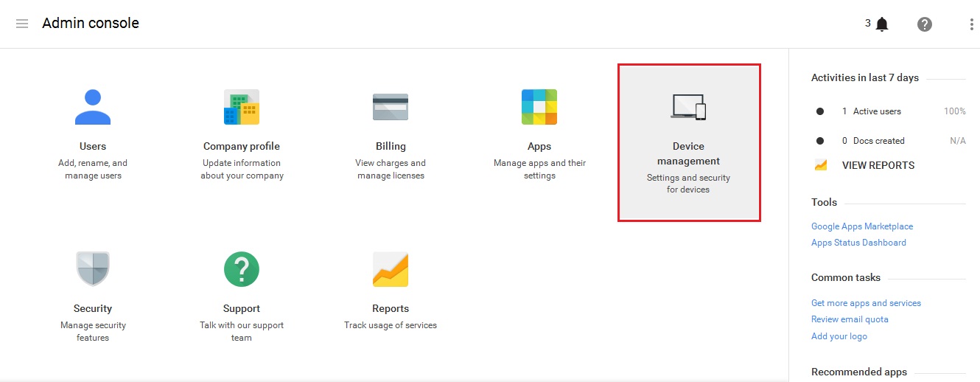
Task: Click 'Activities in last 7 days' heading
Action: pyautogui.click(x=865, y=77)
